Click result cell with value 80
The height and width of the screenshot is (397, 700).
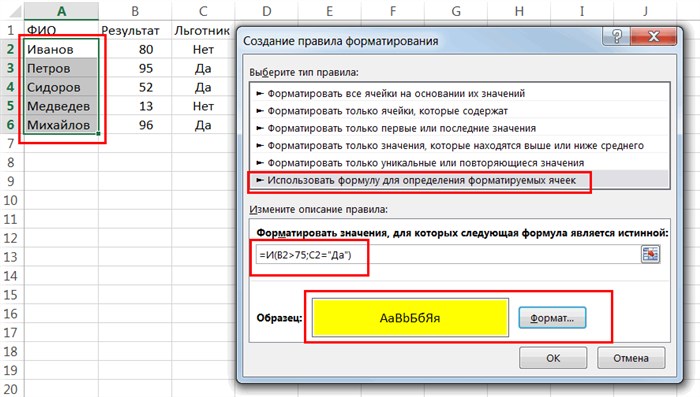(135, 49)
